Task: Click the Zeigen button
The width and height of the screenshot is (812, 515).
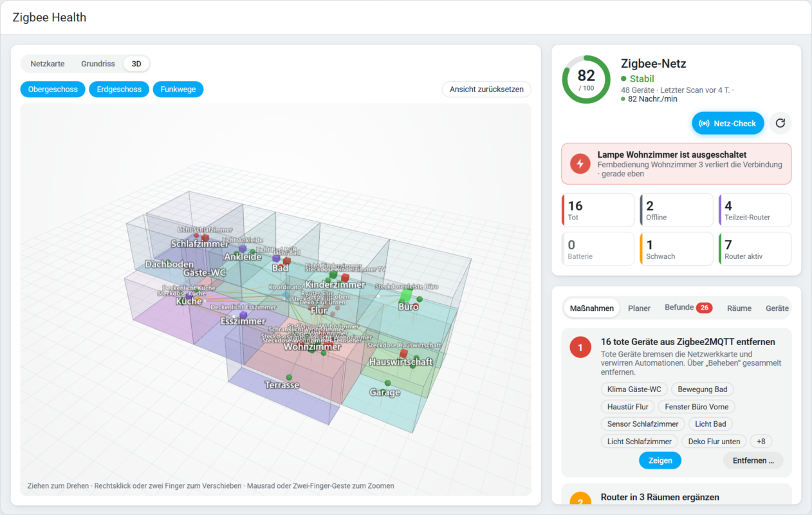Action: pos(660,460)
